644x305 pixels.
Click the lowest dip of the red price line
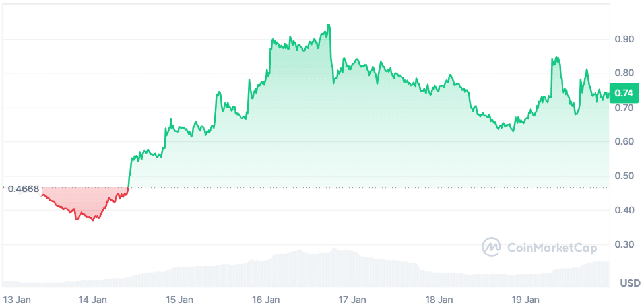(92, 220)
